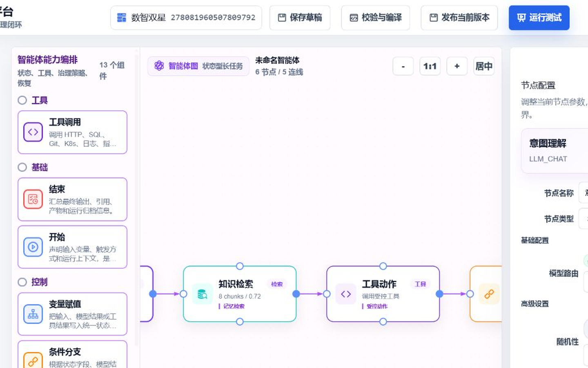This screenshot has height=368, width=588.
Task: Select the 开始 component card
Action: click(x=72, y=247)
